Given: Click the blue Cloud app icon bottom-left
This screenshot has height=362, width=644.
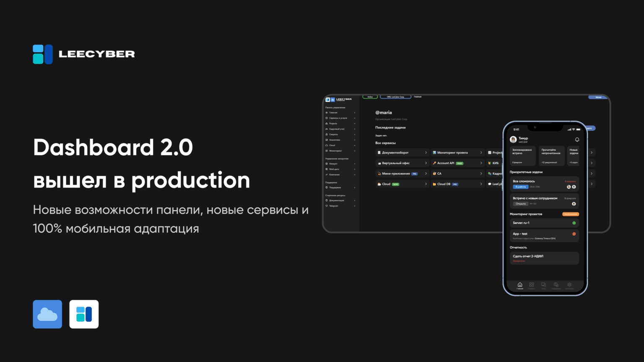Looking at the screenshot, I should pos(47,314).
